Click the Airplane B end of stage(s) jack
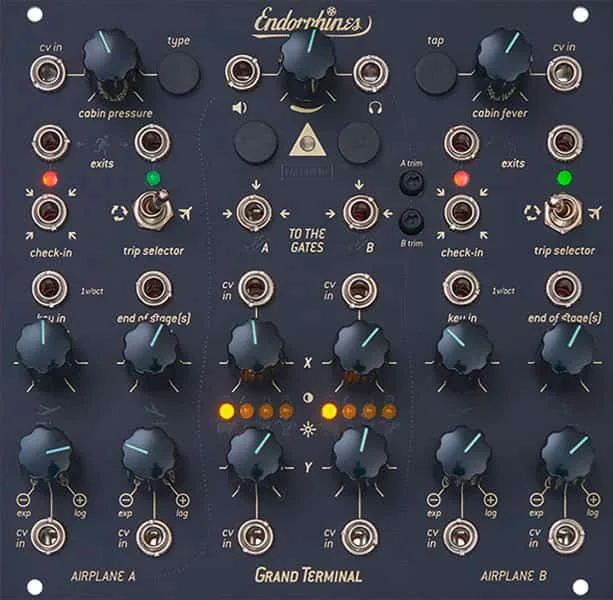Screen dimensions: 613x600 (564, 288)
